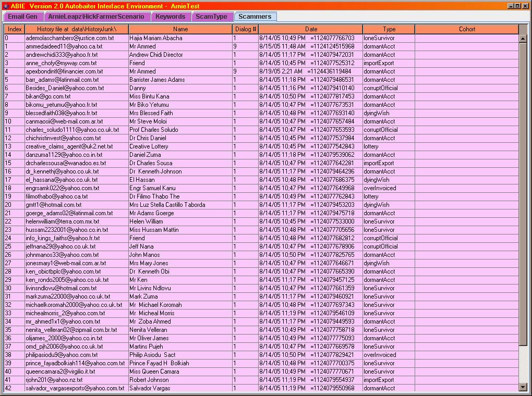The width and height of the screenshot is (532, 396).
Task: Select anne_chofy@myway.com.txt cell
Action: 77,63
